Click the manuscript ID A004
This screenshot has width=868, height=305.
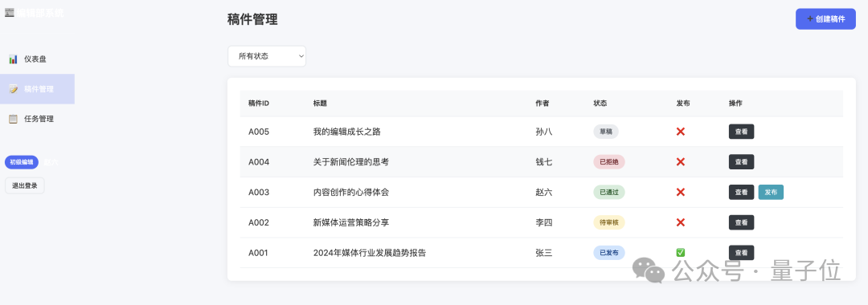pos(259,162)
